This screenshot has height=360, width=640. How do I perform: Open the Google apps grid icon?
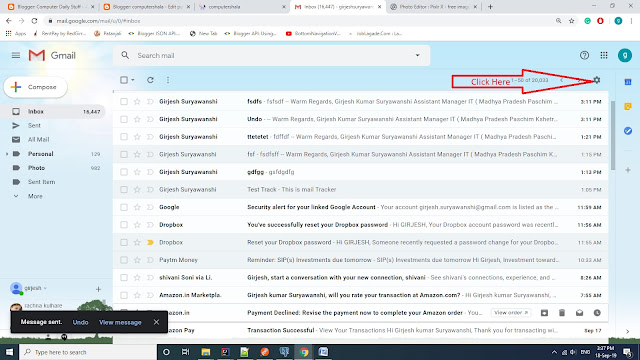604,55
